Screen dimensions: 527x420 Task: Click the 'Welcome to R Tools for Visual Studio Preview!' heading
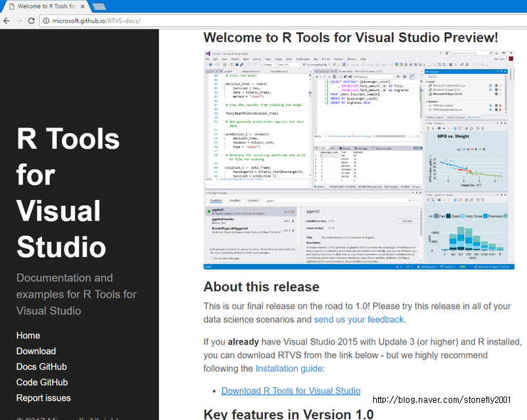350,37
